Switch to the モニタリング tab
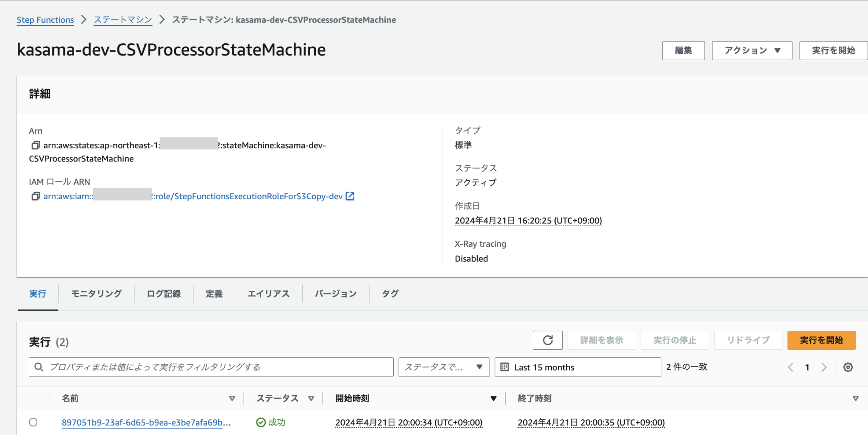The image size is (868, 435). tap(96, 293)
